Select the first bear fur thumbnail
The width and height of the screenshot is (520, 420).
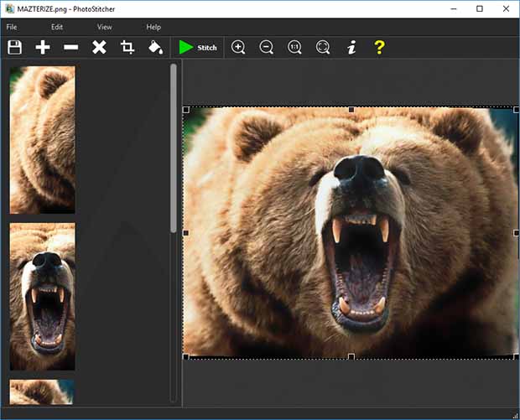point(42,140)
